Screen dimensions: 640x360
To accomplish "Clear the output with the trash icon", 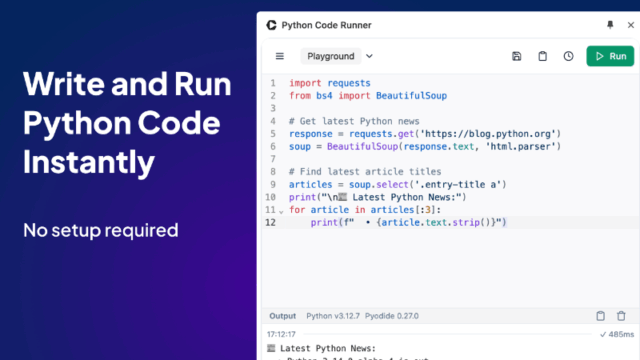I will [621, 316].
